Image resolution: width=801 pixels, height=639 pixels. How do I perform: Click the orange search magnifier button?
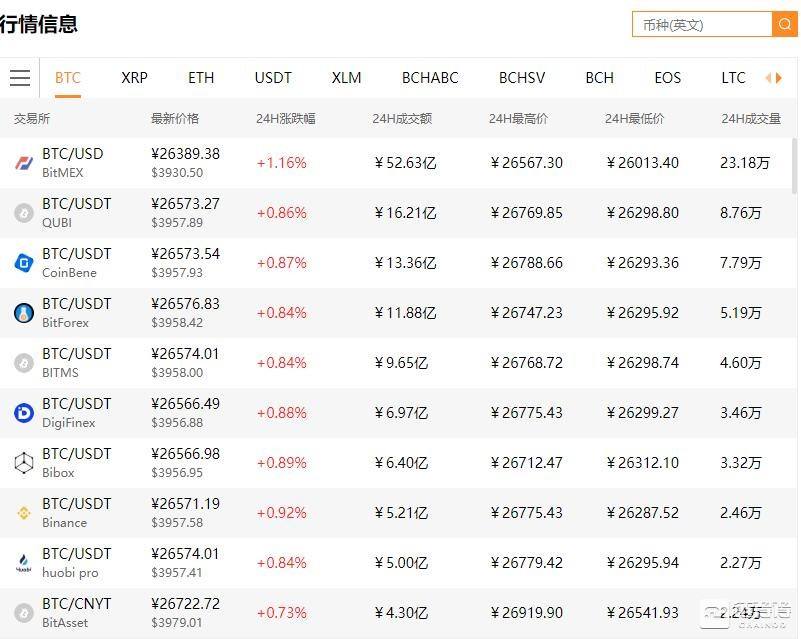click(785, 24)
